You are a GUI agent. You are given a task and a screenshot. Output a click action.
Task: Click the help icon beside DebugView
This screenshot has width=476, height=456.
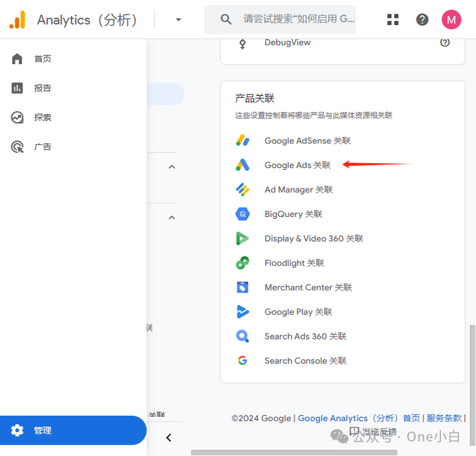445,42
